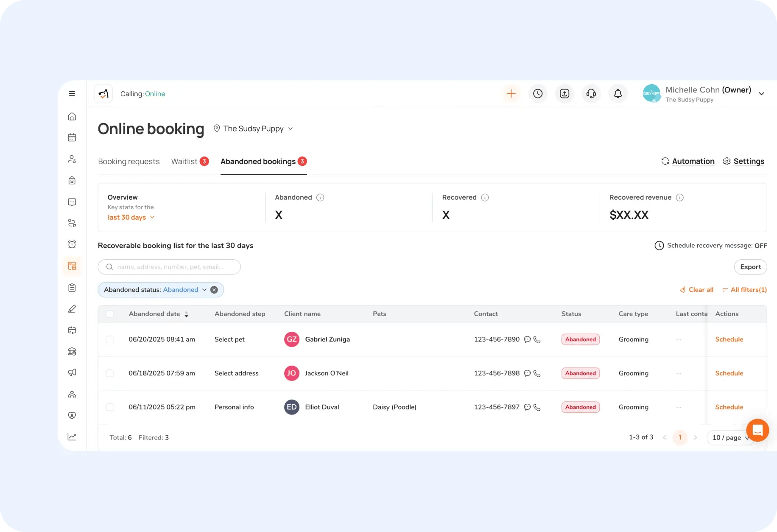
Task: Open the 10 / page dropdown
Action: point(730,437)
